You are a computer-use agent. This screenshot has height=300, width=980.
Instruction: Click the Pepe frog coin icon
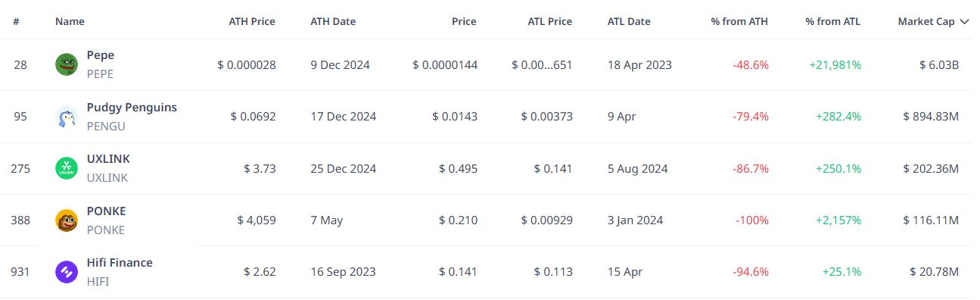67,64
